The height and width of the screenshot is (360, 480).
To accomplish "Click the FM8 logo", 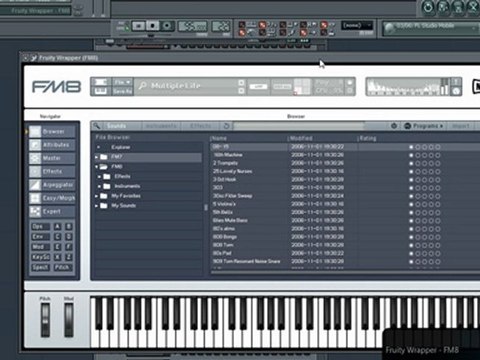I will coord(56,87).
